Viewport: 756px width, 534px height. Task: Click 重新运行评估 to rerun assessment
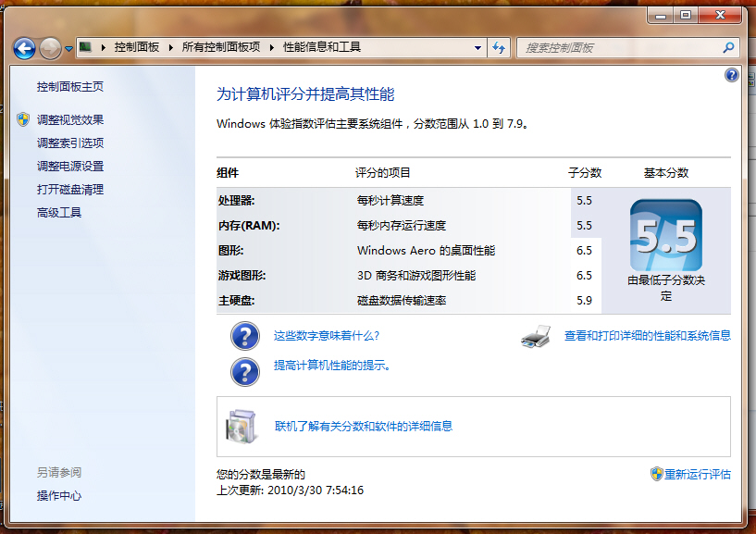coord(697,474)
